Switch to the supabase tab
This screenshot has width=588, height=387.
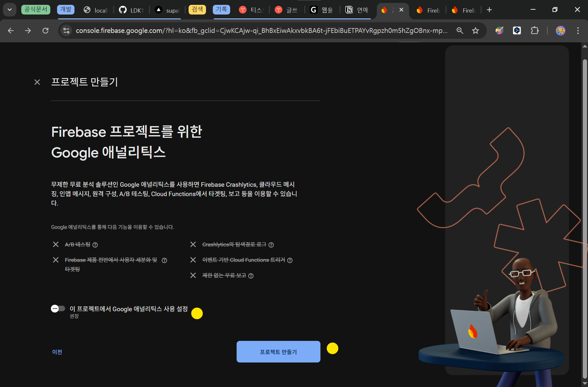167,10
